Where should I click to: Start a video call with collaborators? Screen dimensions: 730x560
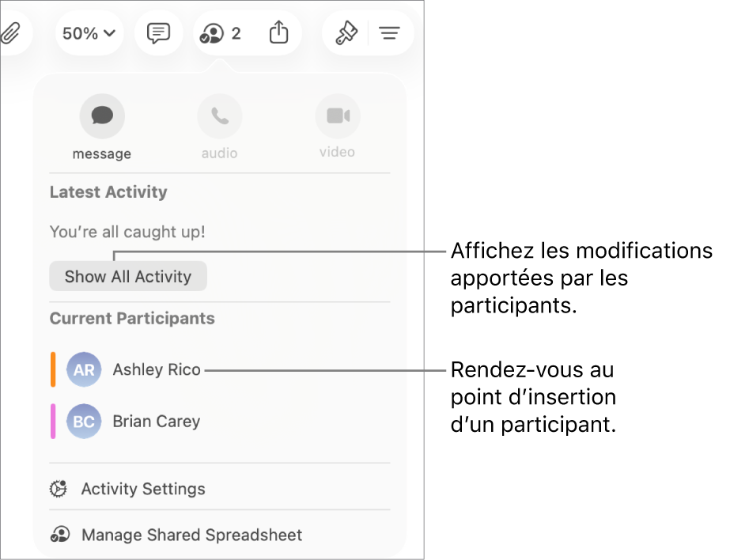(x=338, y=115)
